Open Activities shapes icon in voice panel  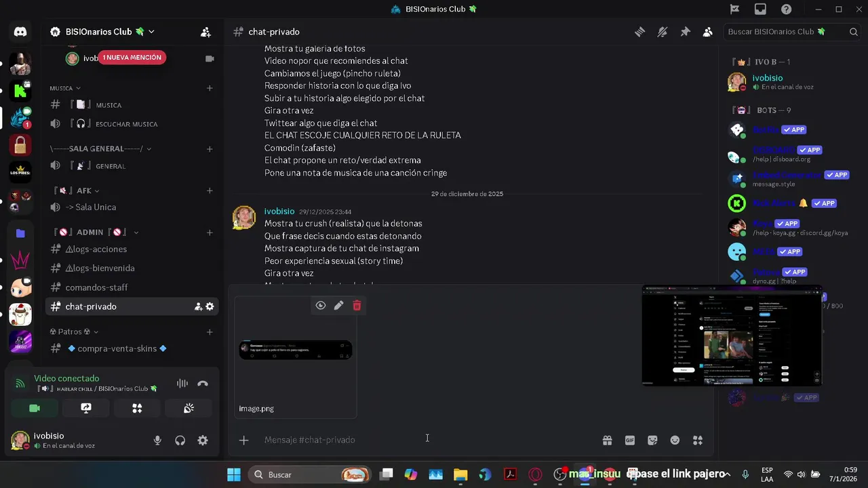pos(137,408)
